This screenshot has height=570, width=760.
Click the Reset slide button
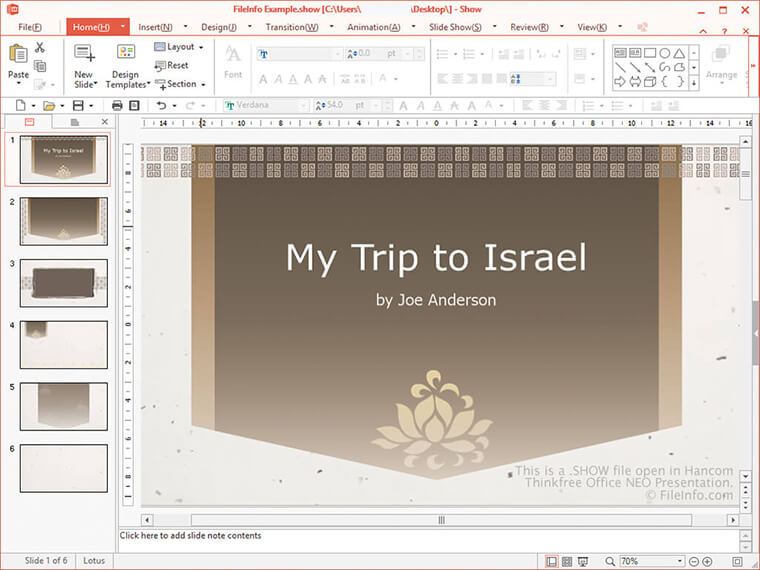[x=171, y=65]
